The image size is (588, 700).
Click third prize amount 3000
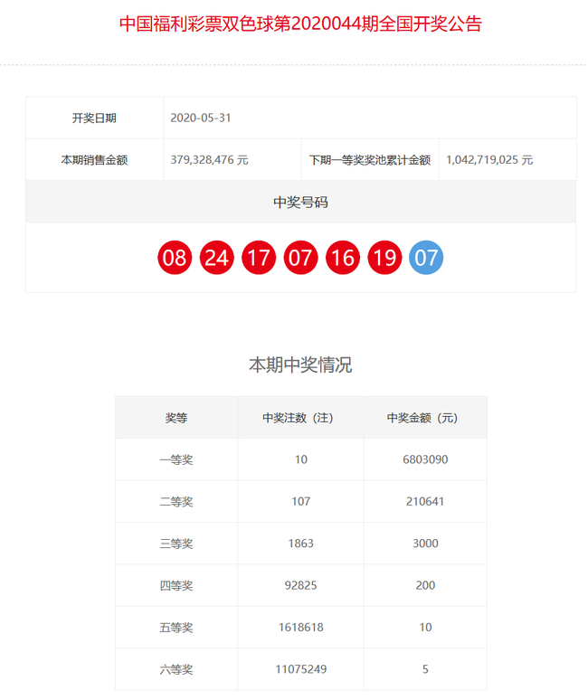[x=425, y=544]
